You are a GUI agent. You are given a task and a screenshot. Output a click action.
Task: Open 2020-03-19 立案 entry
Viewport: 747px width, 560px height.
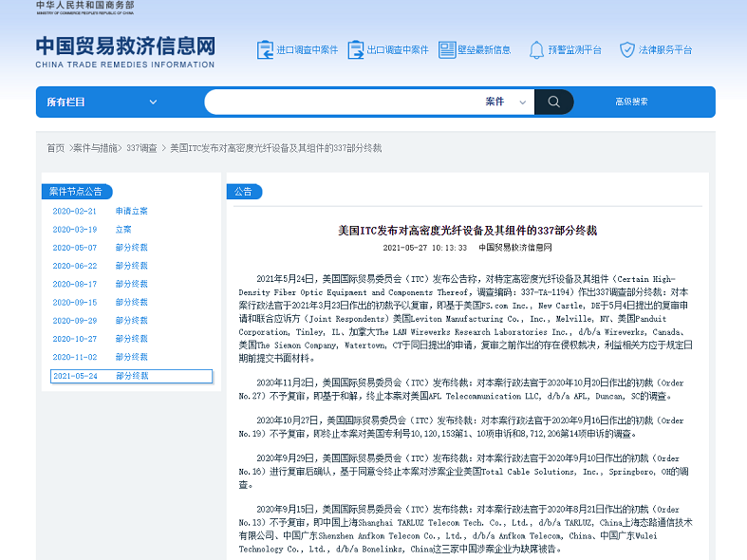(92, 230)
